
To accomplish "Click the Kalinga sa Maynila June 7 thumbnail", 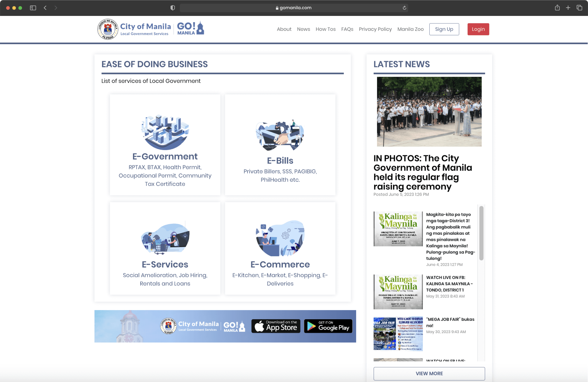I will coord(398,229).
